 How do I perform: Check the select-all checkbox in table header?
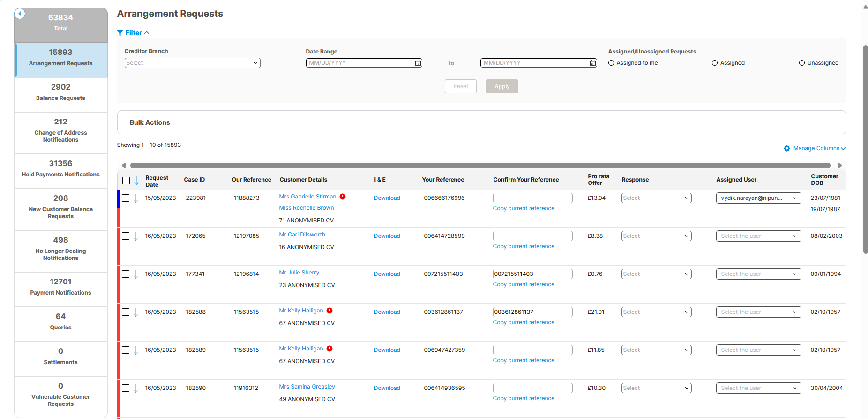[126, 181]
